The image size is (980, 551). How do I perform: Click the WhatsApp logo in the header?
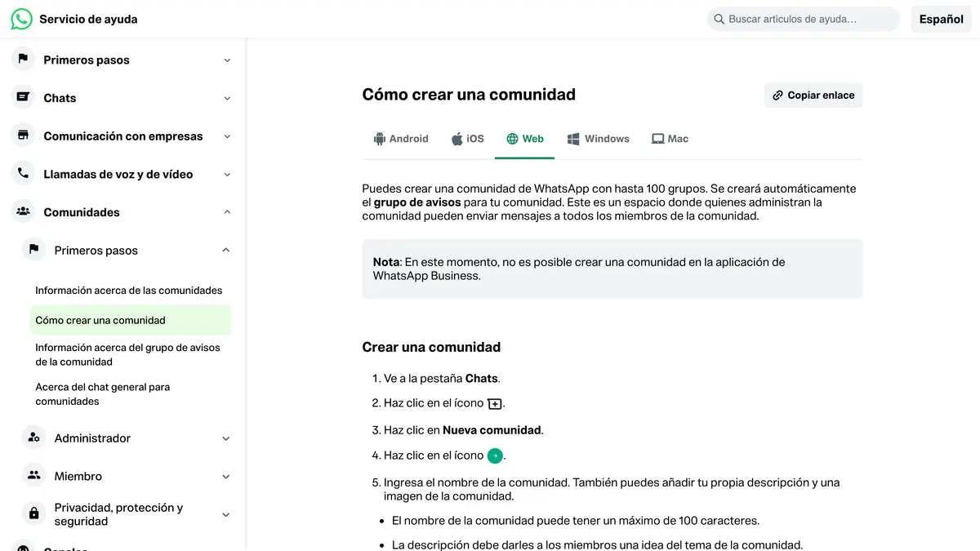click(22, 19)
